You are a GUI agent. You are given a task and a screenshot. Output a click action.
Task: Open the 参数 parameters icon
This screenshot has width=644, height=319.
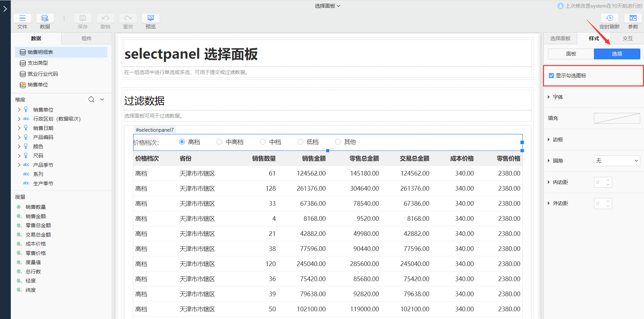[x=633, y=18]
